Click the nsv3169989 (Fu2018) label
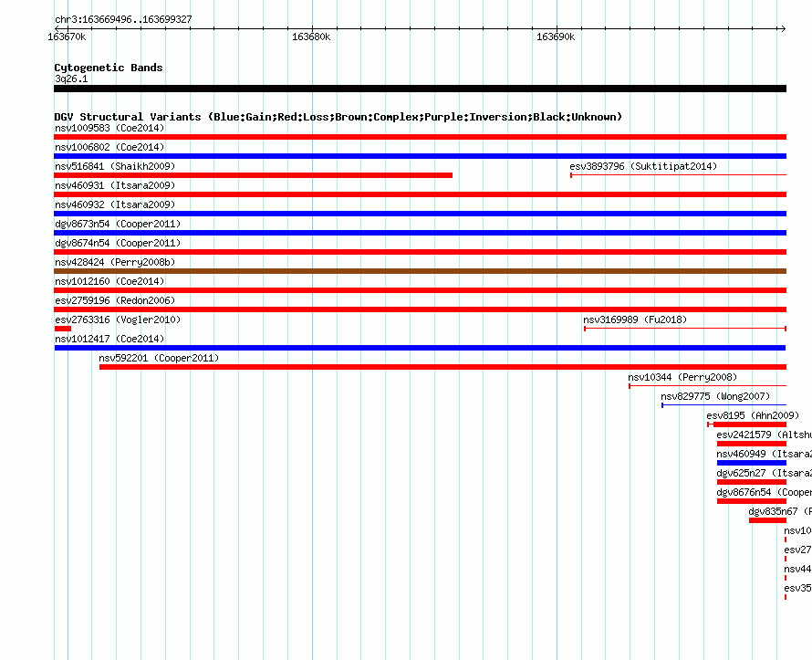 point(635,320)
